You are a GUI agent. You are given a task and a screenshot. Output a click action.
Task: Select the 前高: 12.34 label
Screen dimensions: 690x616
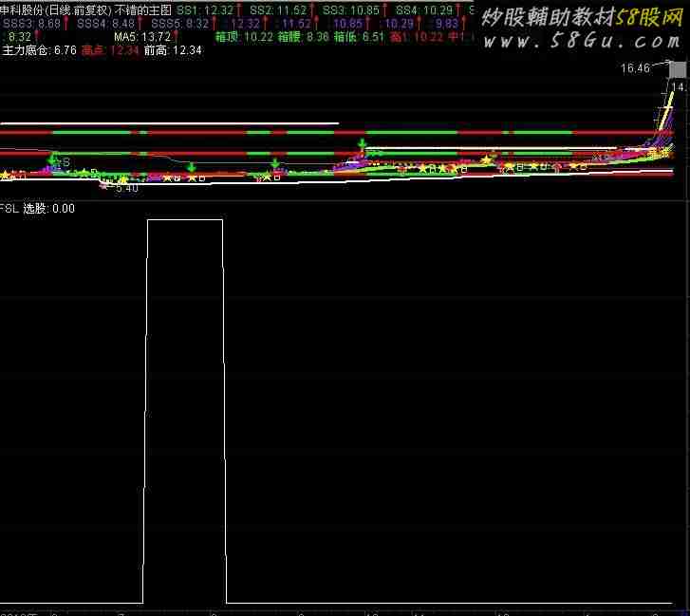173,50
